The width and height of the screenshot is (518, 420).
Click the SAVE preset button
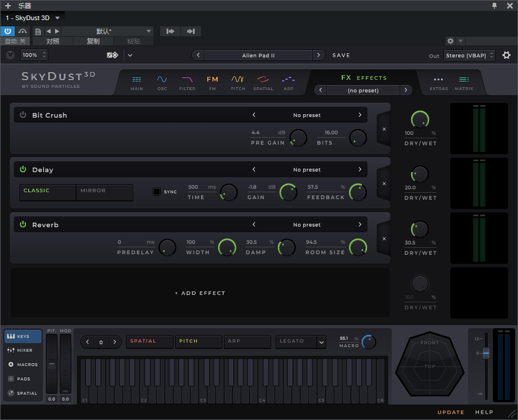pos(341,55)
